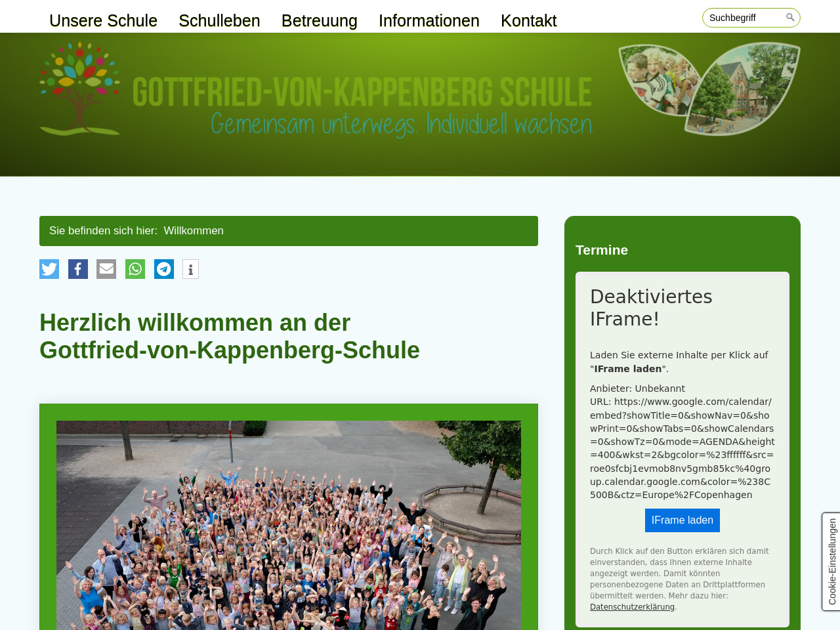Image resolution: width=840 pixels, height=630 pixels.
Task: Click the leaf-shaped header photos
Action: click(x=709, y=89)
